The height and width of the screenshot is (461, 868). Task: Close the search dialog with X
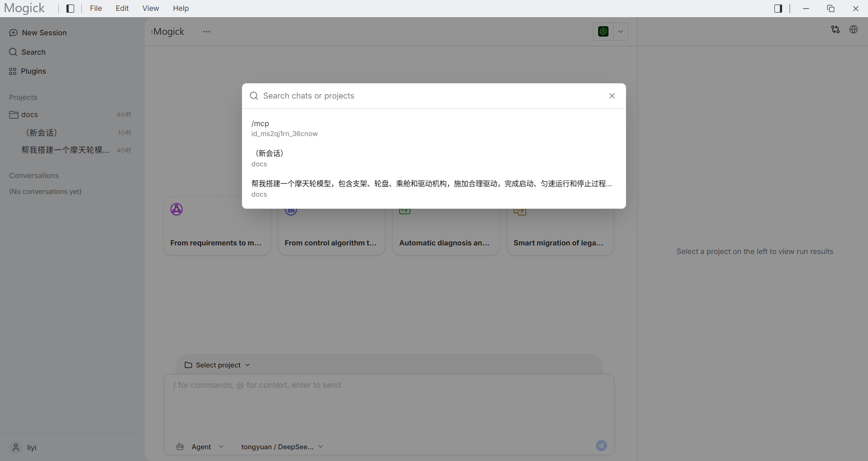coord(612,96)
